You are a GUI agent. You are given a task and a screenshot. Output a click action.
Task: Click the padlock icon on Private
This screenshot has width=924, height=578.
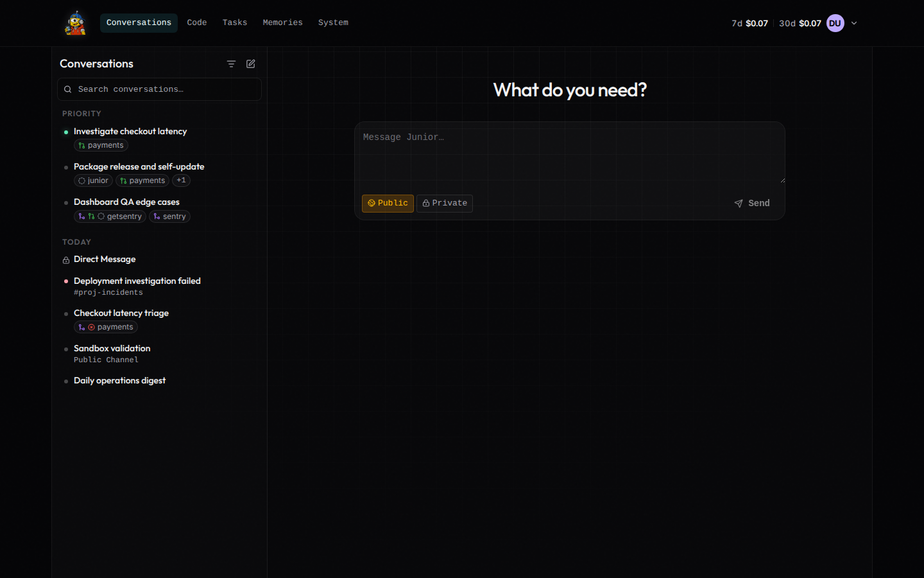pos(426,203)
